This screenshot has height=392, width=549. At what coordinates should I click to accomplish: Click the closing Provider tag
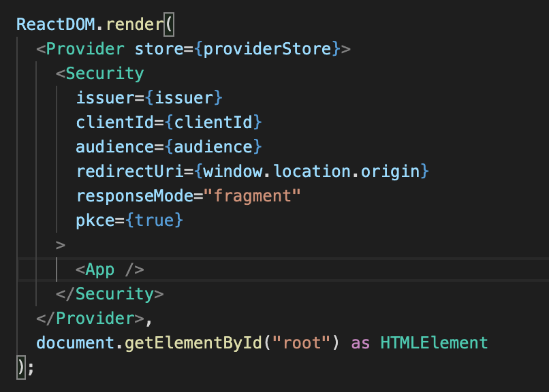pos(90,318)
